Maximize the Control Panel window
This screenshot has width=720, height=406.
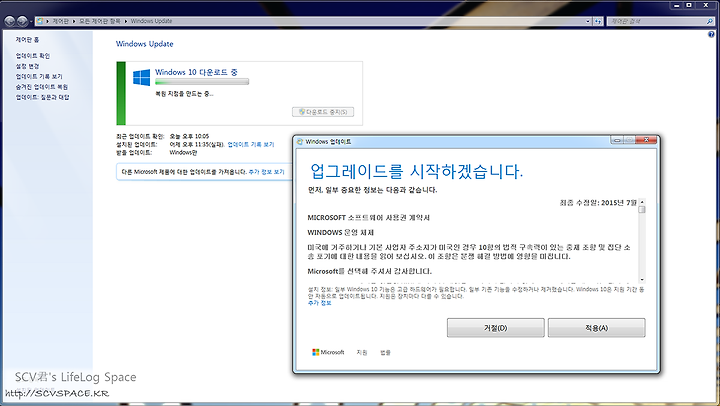pyautogui.click(x=689, y=6)
